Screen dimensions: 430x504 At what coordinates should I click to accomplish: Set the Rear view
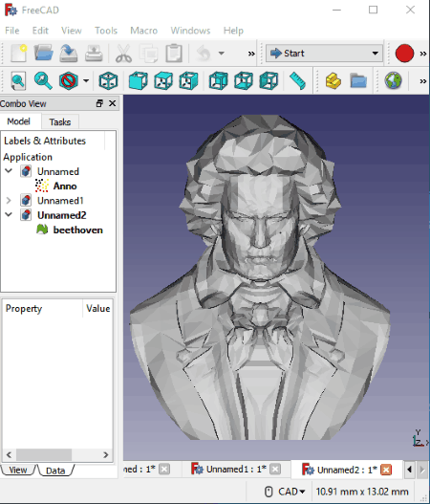[x=219, y=80]
